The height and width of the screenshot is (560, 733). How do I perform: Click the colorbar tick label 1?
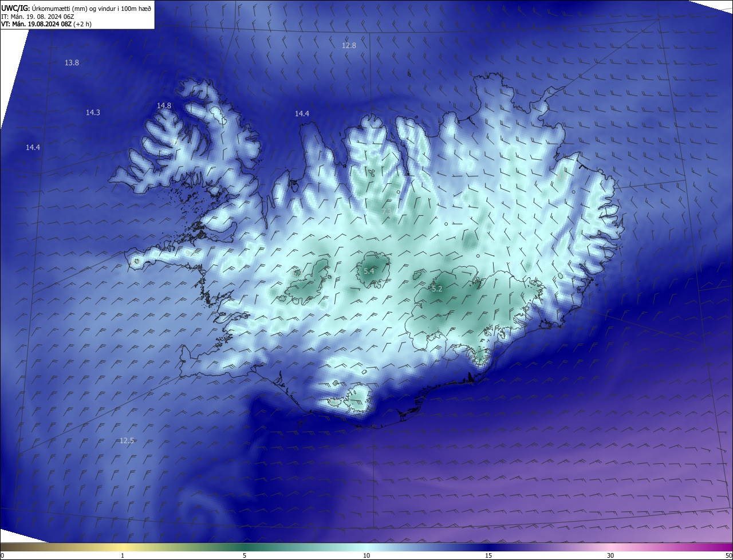pos(123,555)
